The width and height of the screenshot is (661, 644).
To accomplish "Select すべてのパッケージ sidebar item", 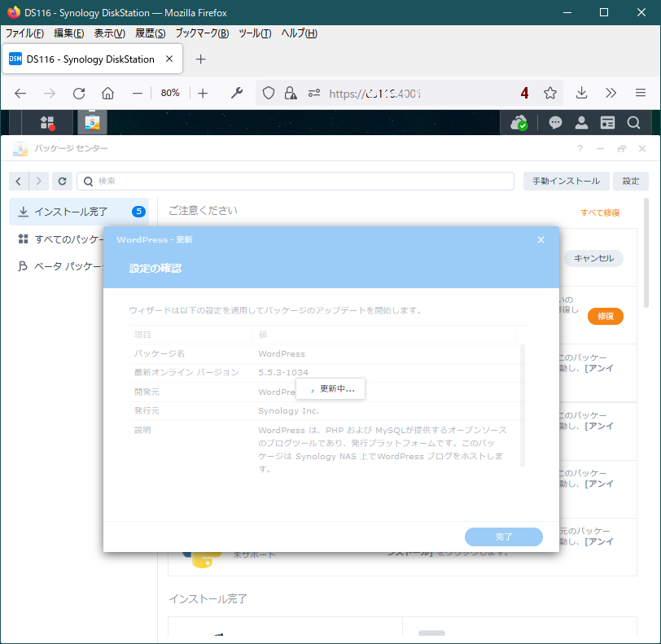I will point(60,239).
